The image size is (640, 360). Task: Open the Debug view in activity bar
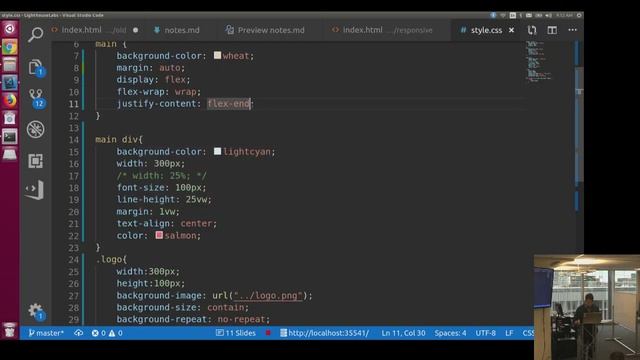tap(36, 129)
